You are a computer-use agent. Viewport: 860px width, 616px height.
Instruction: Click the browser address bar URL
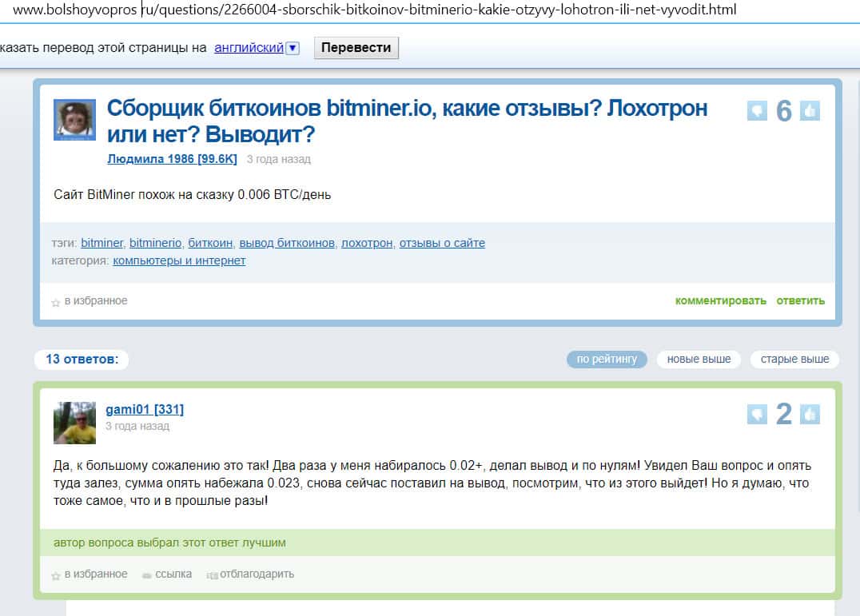tap(374, 10)
